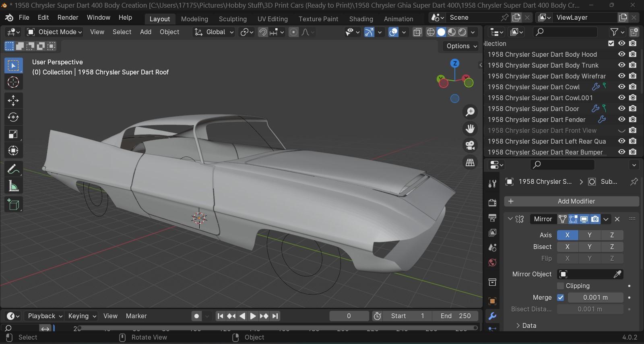Click the viewport zoom magnifier icon
This screenshot has width=644, height=344.
click(470, 112)
